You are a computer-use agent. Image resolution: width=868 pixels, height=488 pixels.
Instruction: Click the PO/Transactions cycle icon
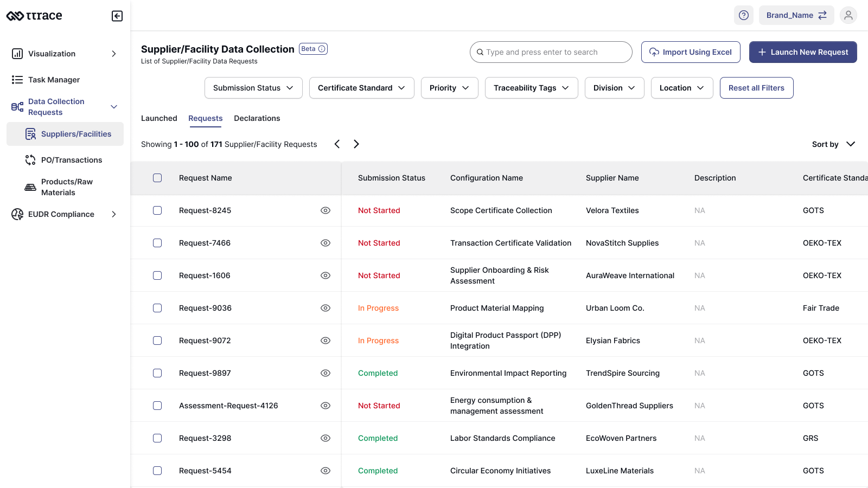(30, 160)
